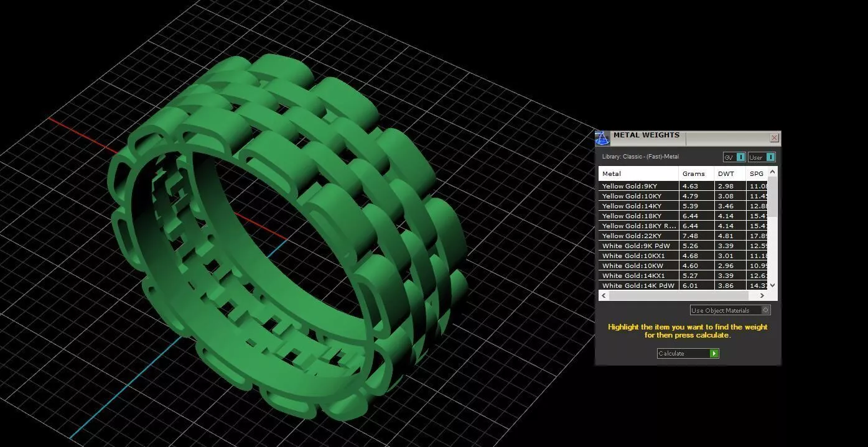Sort by the Metal column header
868x447 pixels.
pos(638,173)
